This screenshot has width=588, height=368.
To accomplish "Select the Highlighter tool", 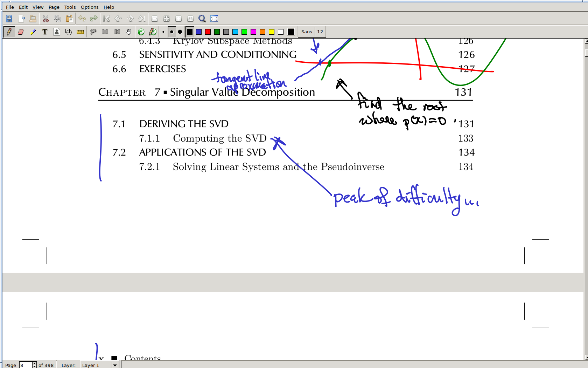I will [x=33, y=32].
